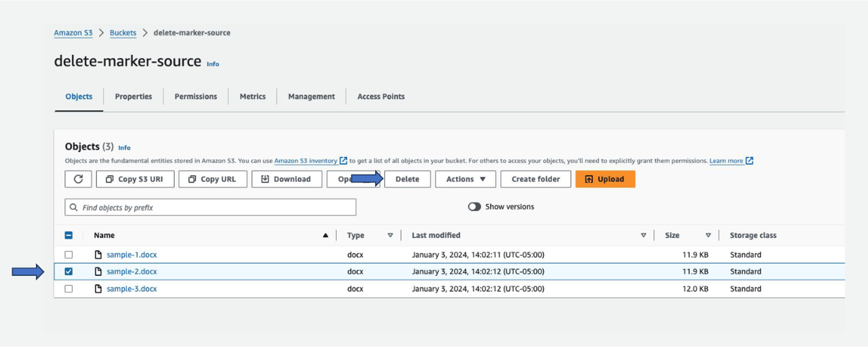Click the Name column header
This screenshot has height=347, width=868.
coord(104,236)
